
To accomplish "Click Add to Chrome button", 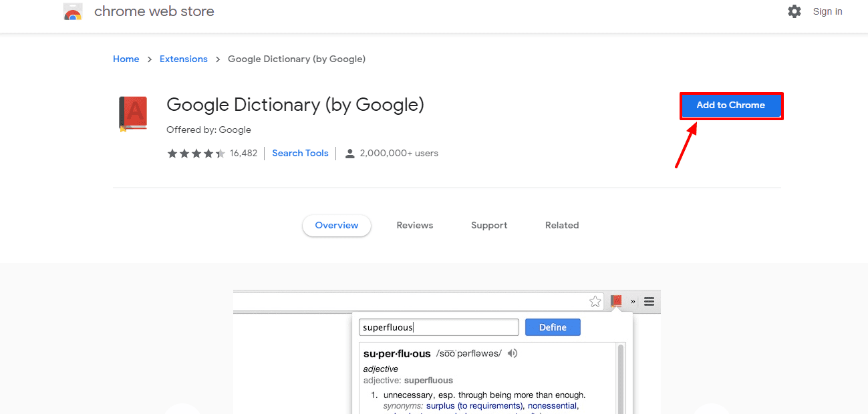I will (x=731, y=106).
